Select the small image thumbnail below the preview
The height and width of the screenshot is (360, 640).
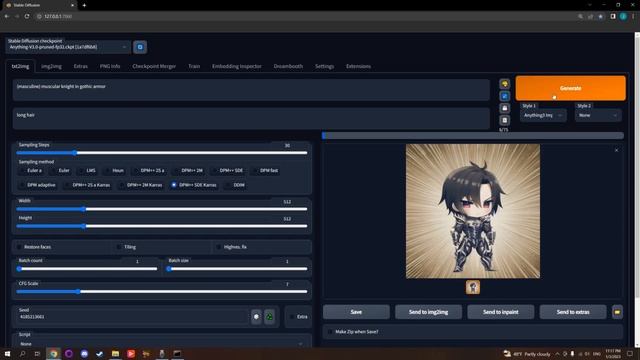[473, 287]
